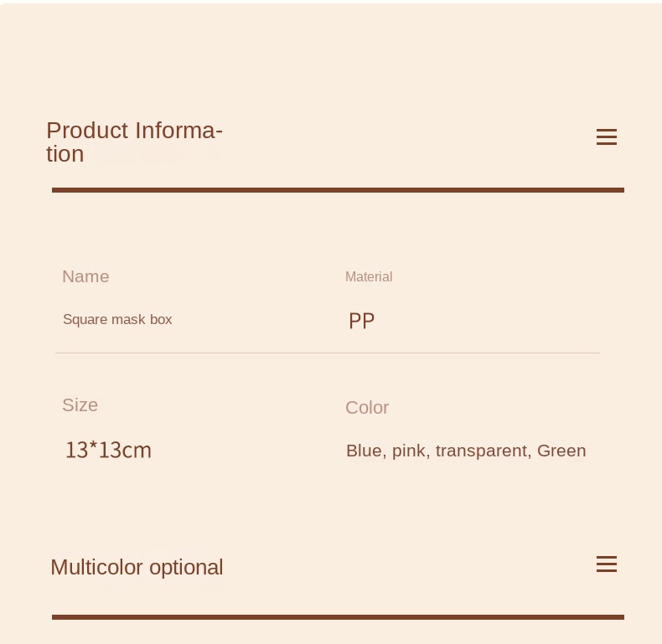
Task: Click the word 'Multicolor' in the heading
Action: [96, 567]
